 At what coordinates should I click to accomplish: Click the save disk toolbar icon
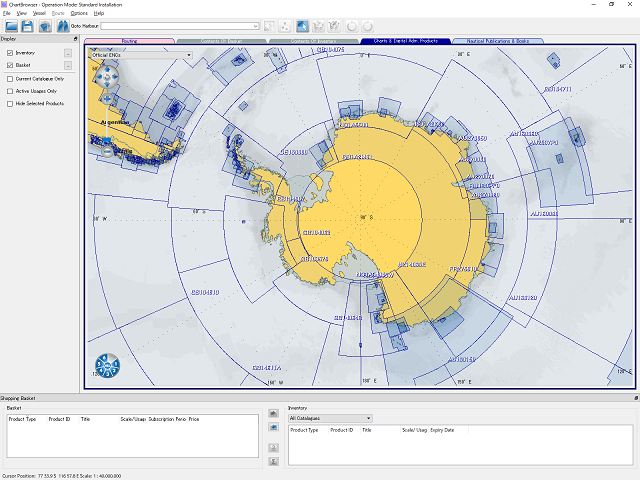click(28, 26)
